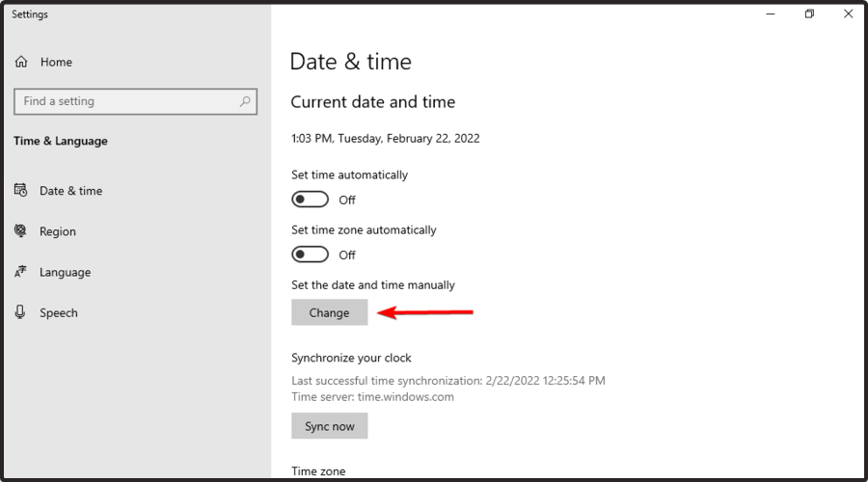Click the Speech microphone icon
The height and width of the screenshot is (482, 868).
pos(21,312)
